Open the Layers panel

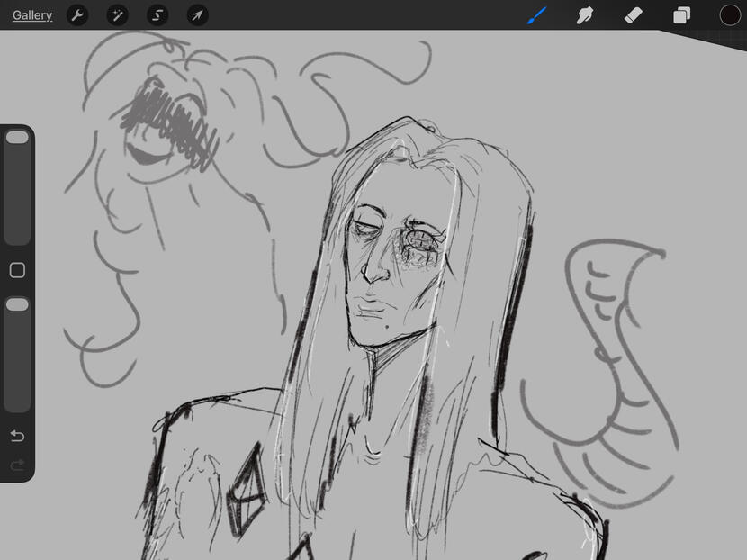click(x=682, y=15)
